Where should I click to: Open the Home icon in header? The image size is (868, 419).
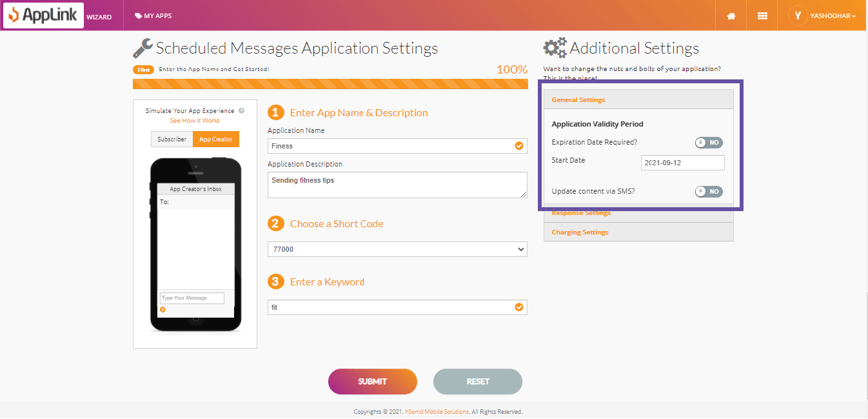731,16
